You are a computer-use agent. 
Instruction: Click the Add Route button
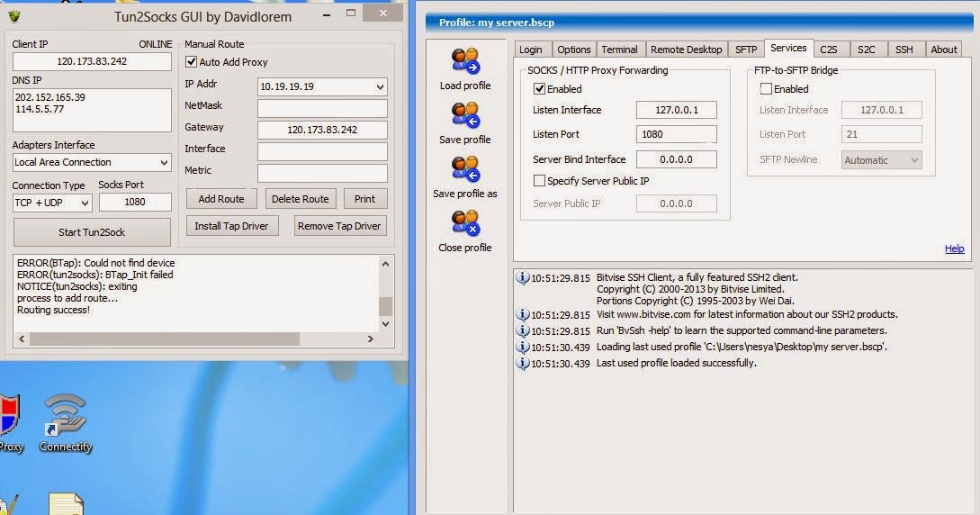[221, 199]
